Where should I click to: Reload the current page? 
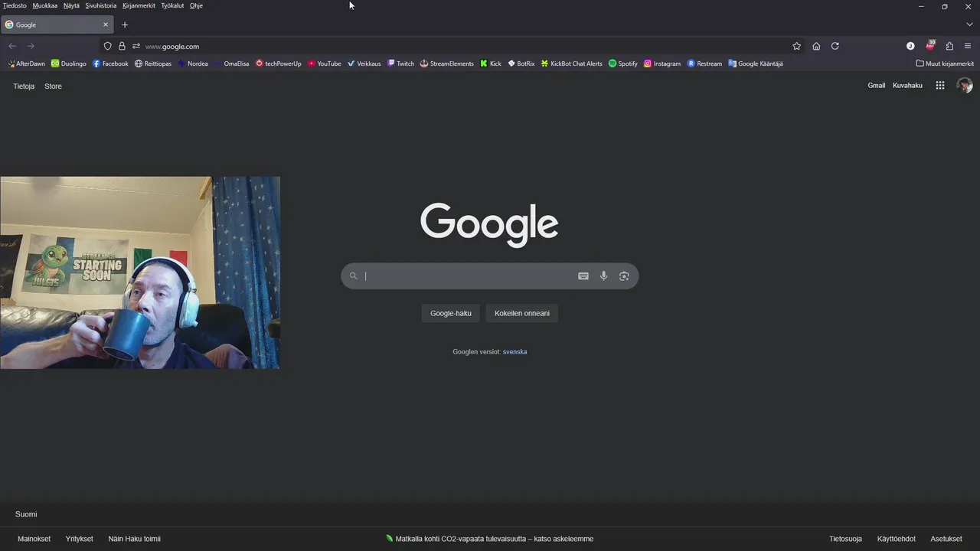tap(835, 46)
